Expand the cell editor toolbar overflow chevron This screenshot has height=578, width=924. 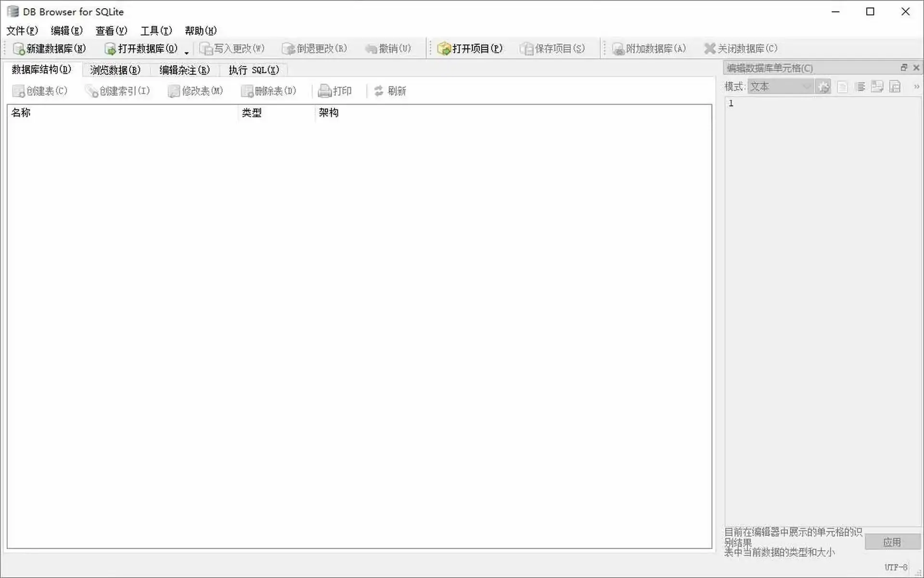pos(916,87)
